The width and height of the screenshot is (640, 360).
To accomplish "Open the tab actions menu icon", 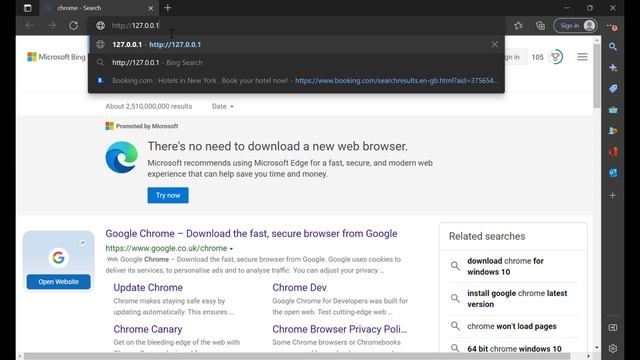I will click(x=27, y=8).
